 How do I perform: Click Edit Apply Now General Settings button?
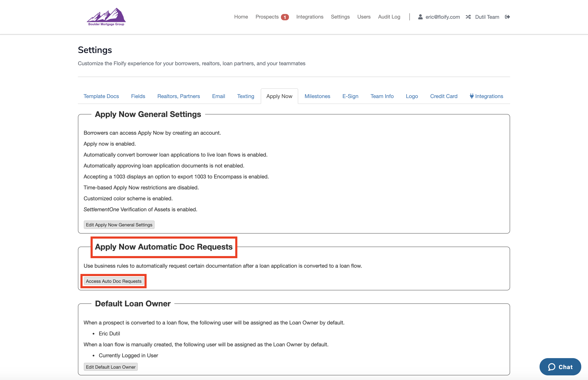119,225
